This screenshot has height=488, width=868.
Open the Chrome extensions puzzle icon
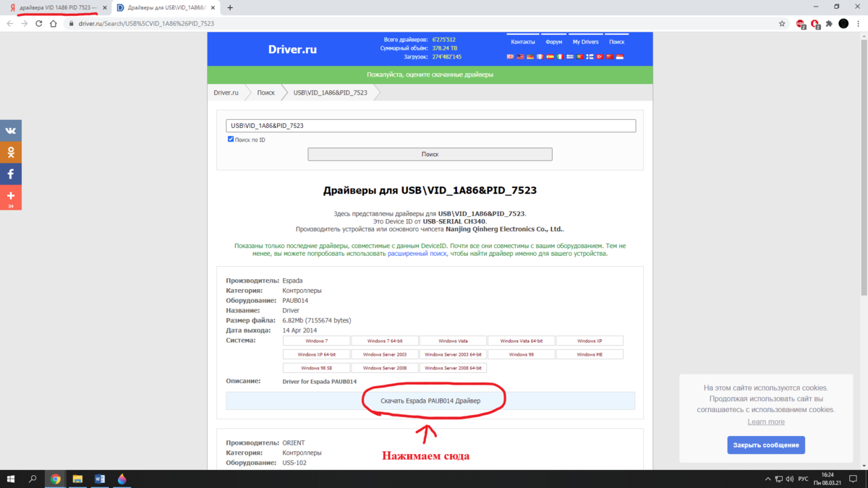pyautogui.click(x=830, y=23)
